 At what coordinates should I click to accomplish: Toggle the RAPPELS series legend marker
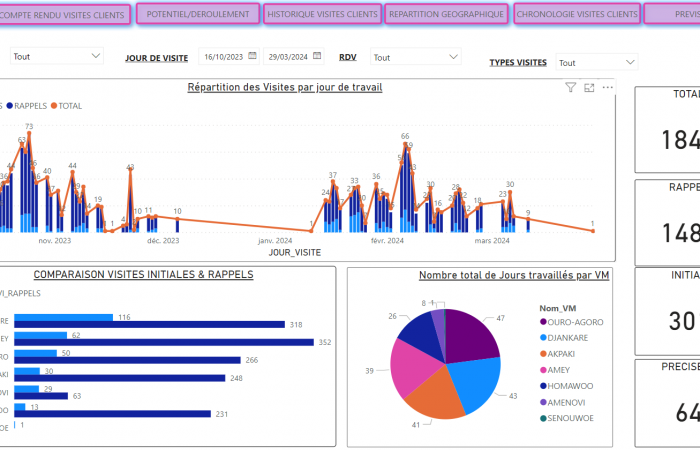pyautogui.click(x=10, y=105)
